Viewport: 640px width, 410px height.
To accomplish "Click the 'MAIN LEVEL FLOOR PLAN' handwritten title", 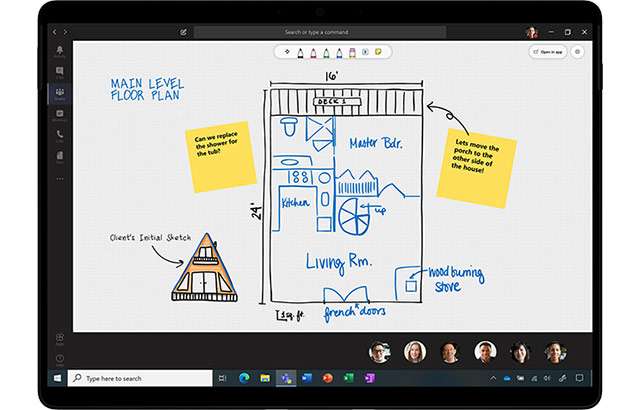I will (x=147, y=89).
